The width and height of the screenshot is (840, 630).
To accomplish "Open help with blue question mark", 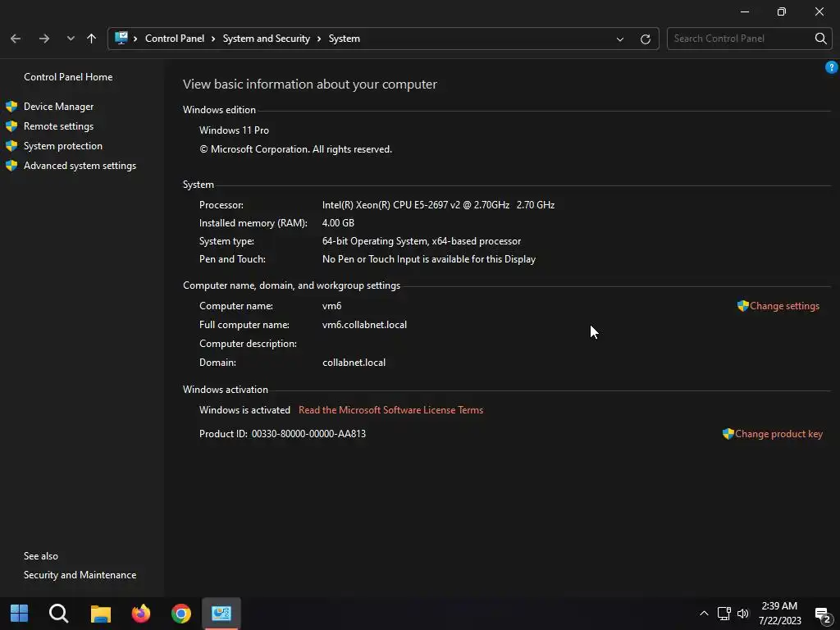I will point(831,67).
